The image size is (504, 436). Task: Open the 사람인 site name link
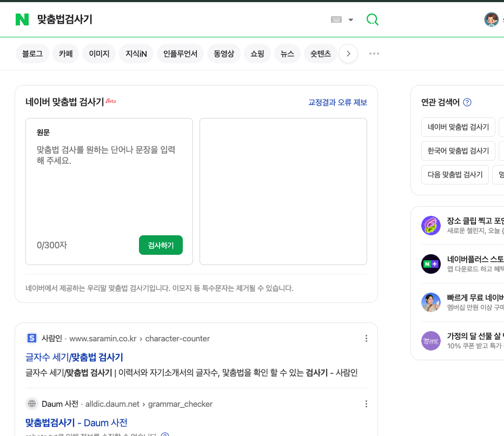pos(52,338)
